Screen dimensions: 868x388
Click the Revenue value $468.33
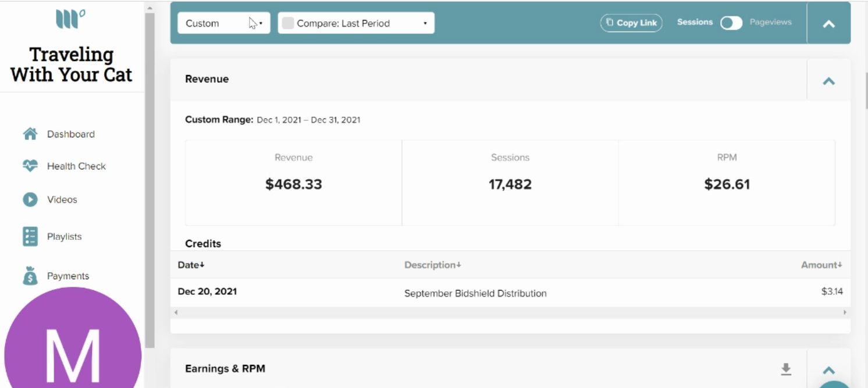[x=294, y=184]
